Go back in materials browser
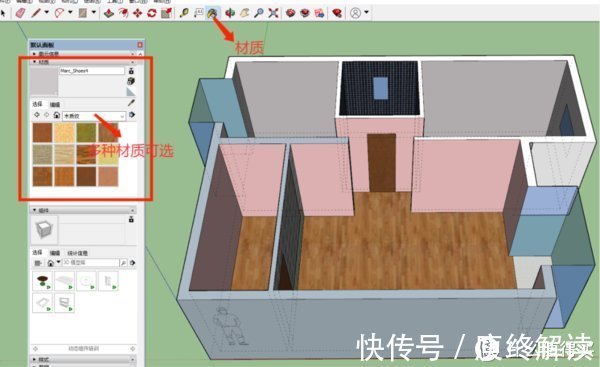This screenshot has height=367, width=600. tap(37, 114)
